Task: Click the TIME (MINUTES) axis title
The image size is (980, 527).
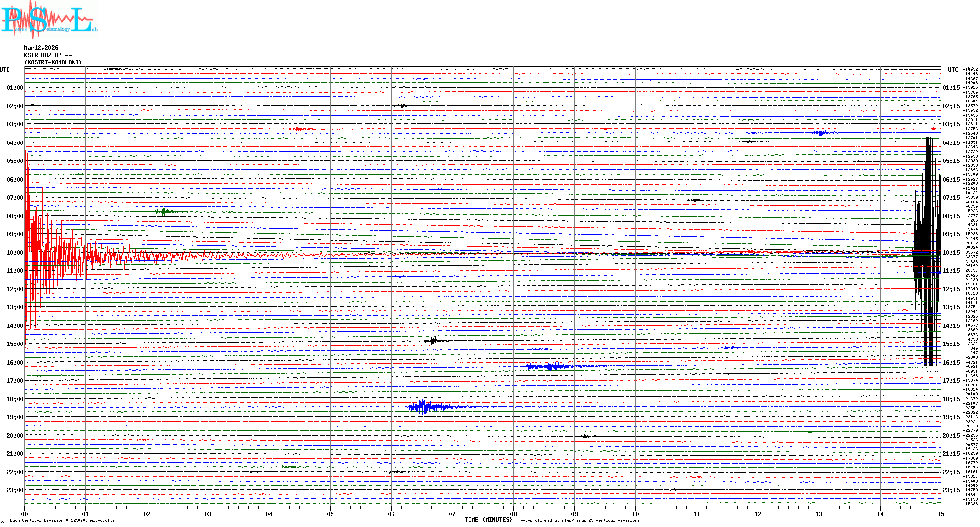Action: point(488,520)
